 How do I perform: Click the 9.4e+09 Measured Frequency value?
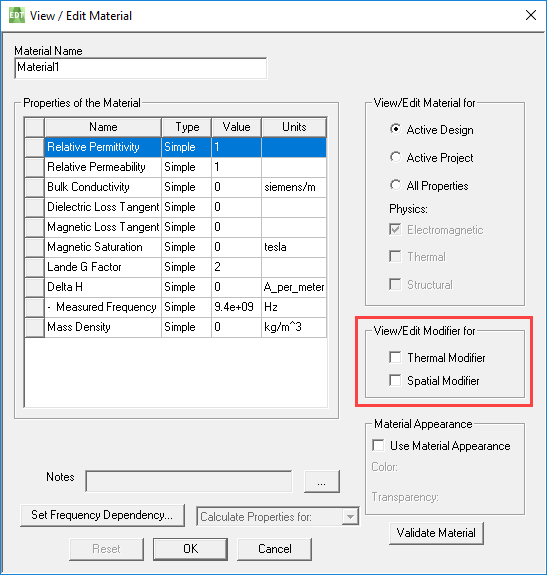(x=236, y=307)
